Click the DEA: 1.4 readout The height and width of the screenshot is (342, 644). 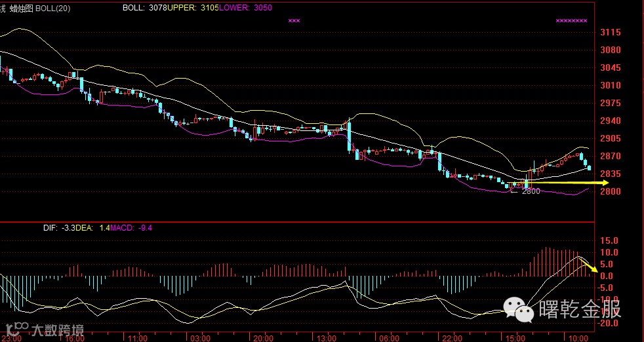tap(93, 227)
